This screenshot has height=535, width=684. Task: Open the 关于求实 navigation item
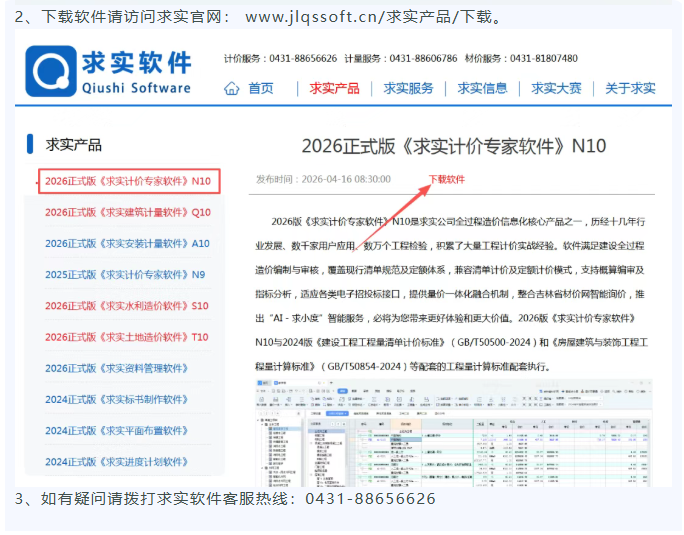[x=630, y=89]
